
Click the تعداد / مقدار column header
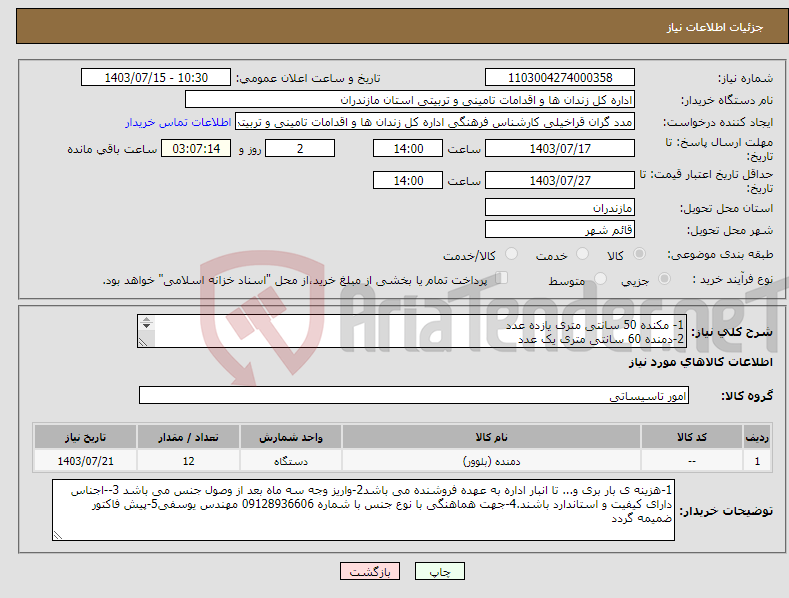188,437
